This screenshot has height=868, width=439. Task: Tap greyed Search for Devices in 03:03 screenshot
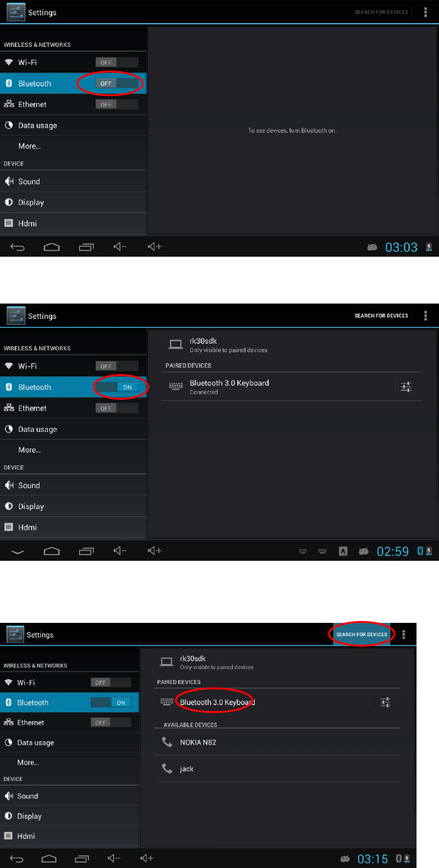click(381, 12)
